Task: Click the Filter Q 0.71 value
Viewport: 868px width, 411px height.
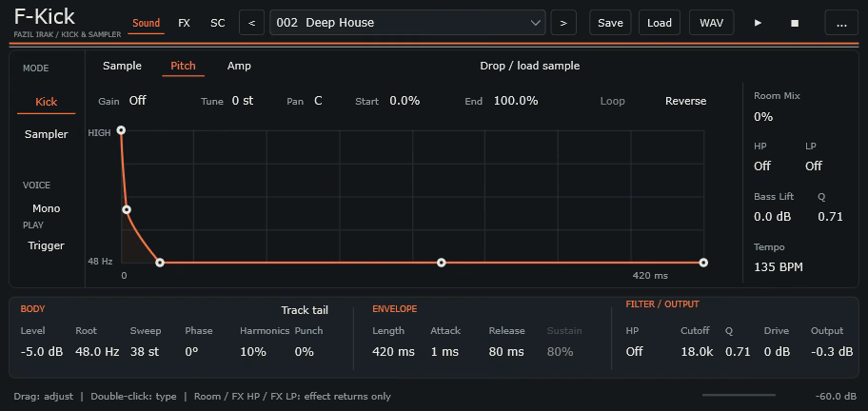Action: [x=738, y=352]
